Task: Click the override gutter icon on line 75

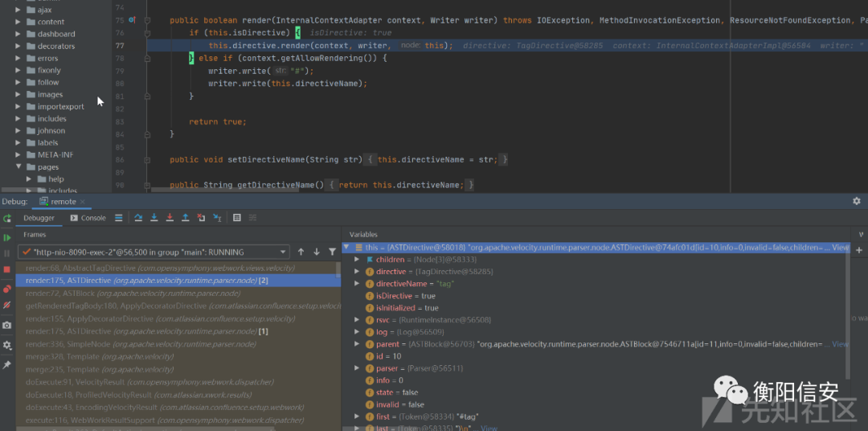Action: [x=132, y=20]
